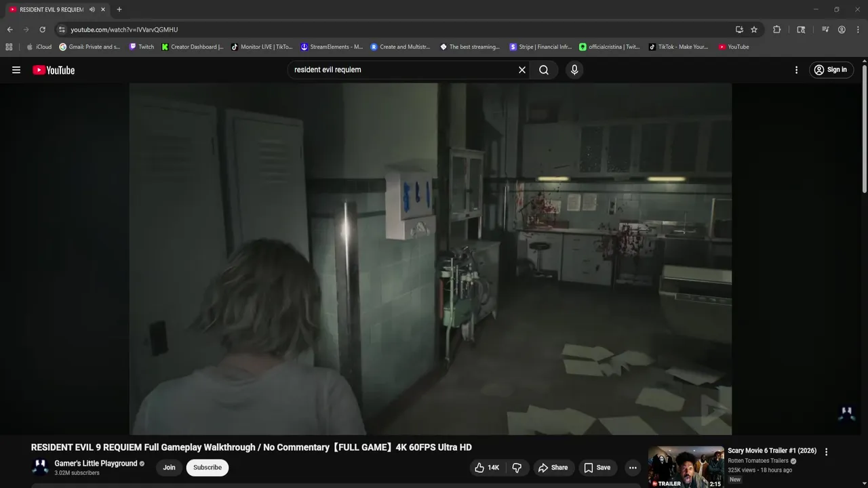This screenshot has height=488, width=868.
Task: Join the Gamer's Little Playground channel
Action: tap(169, 468)
